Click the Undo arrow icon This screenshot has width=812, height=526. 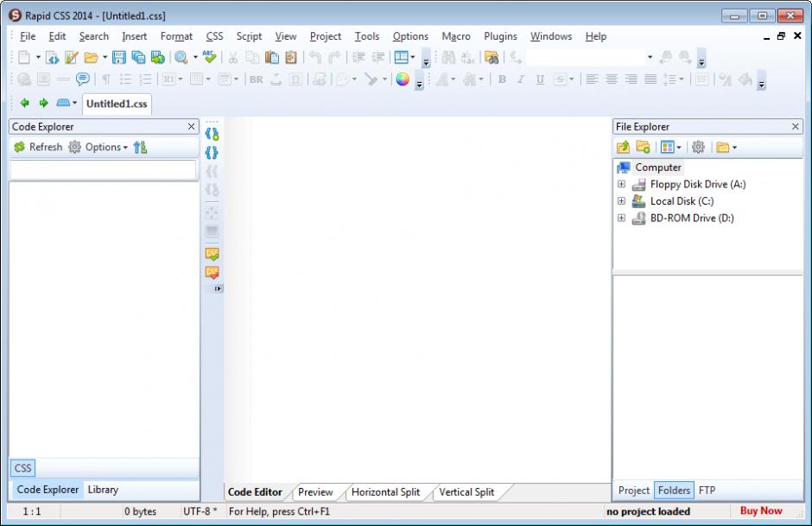pyautogui.click(x=314, y=57)
